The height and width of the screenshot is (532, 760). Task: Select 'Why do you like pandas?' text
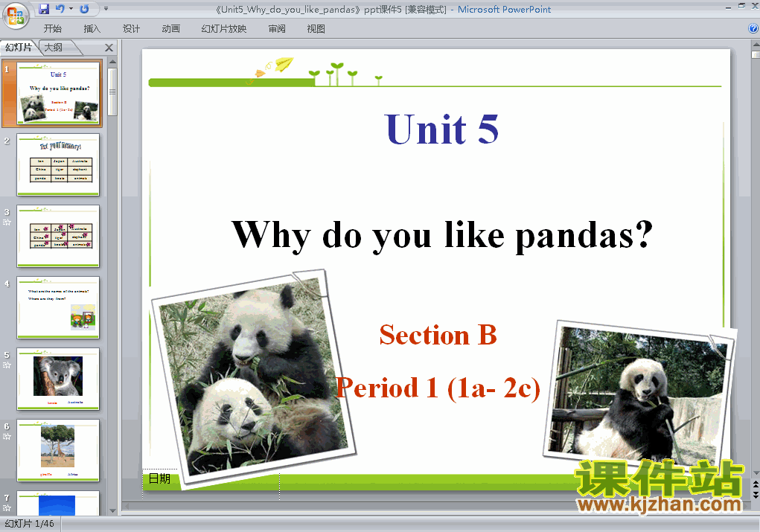point(442,235)
